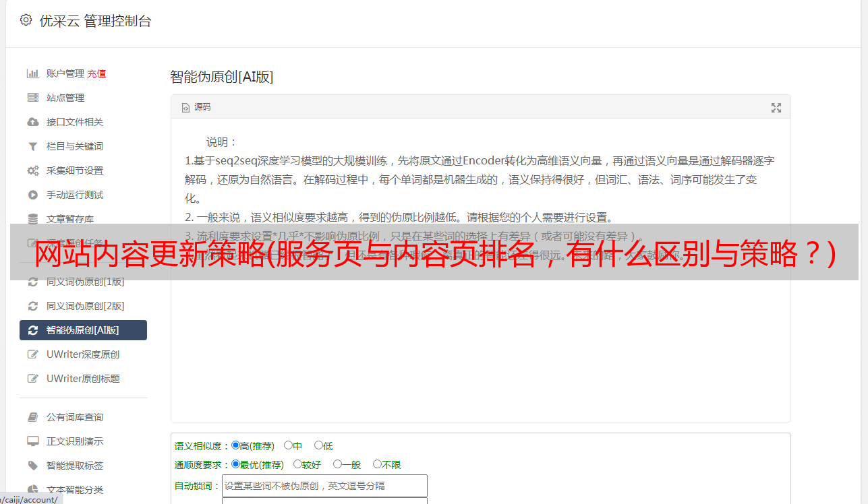Viewport: 868px width, 504px height.
Task: Click the gear icon beside 优采云 管理控制台
Action: pos(26,20)
